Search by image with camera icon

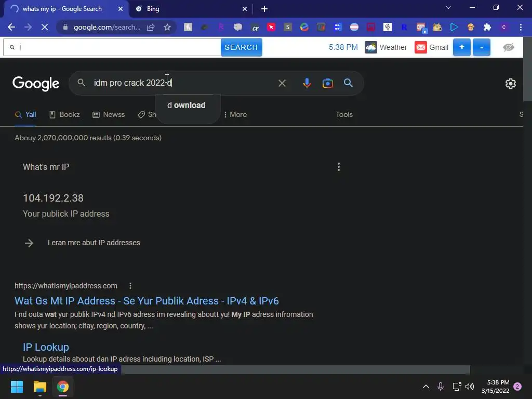point(328,83)
